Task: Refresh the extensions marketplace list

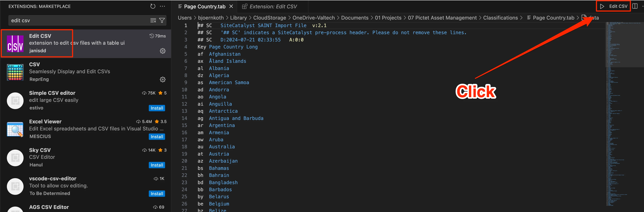Action: click(153, 6)
